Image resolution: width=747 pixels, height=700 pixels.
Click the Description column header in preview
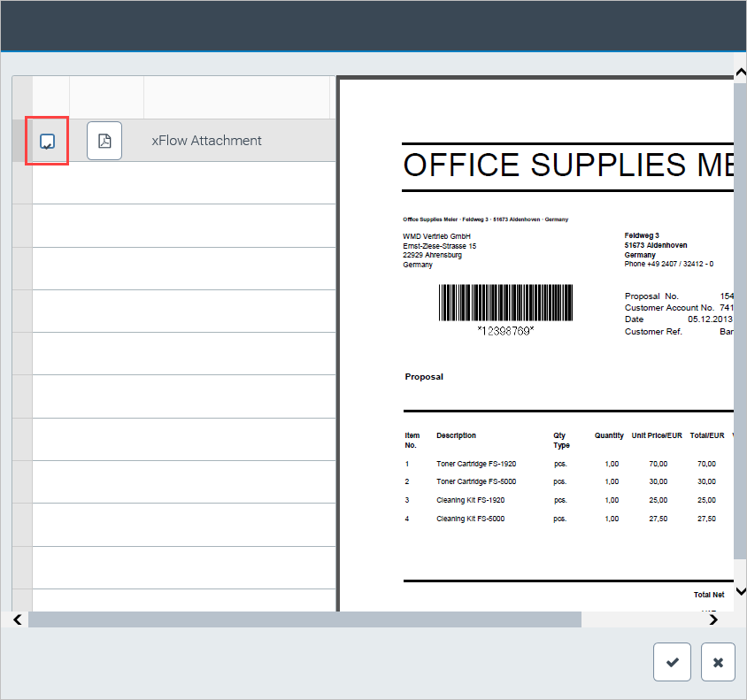456,435
